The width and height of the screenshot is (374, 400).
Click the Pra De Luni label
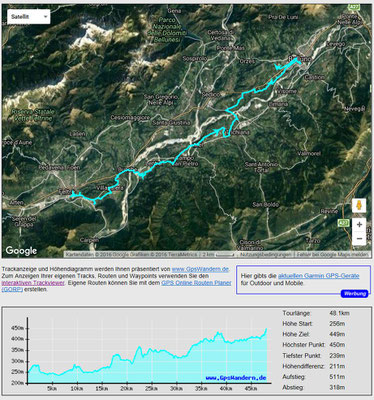(x=283, y=17)
